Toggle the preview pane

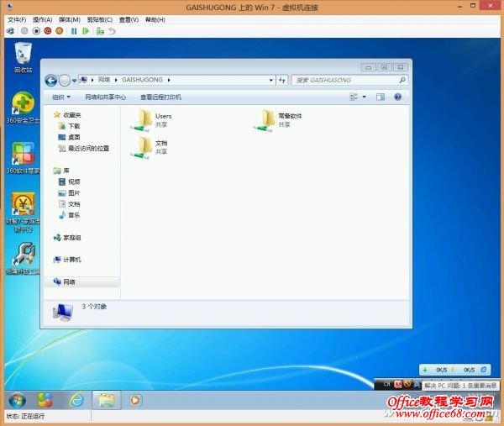coord(381,97)
